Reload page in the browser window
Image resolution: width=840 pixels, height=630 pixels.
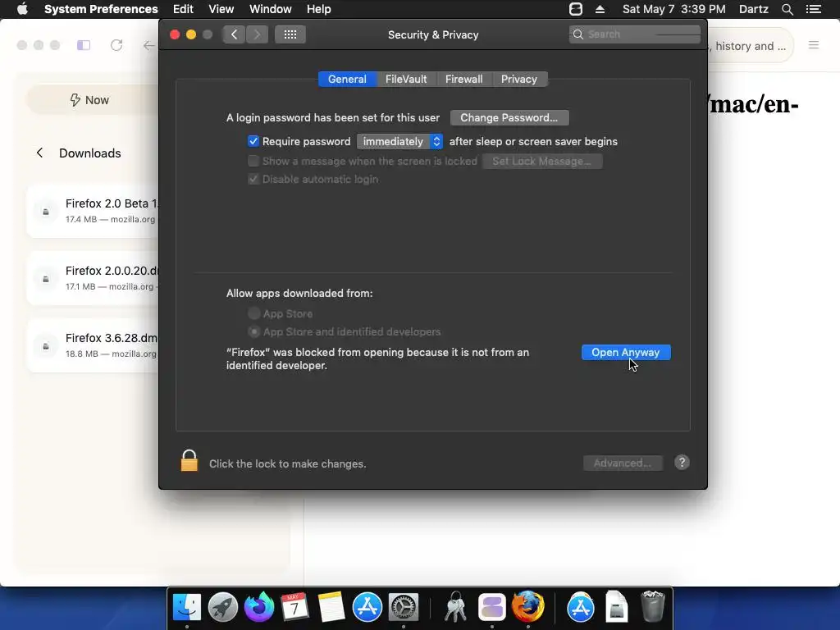(116, 45)
